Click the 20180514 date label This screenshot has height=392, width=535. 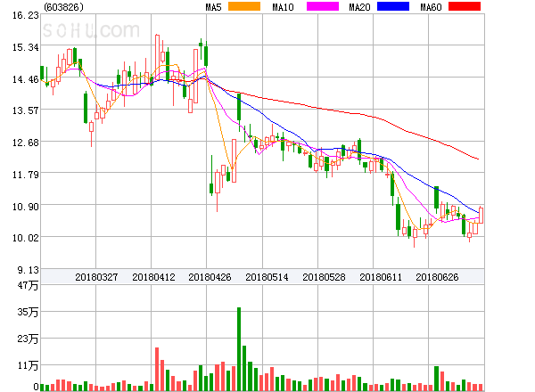click(267, 277)
